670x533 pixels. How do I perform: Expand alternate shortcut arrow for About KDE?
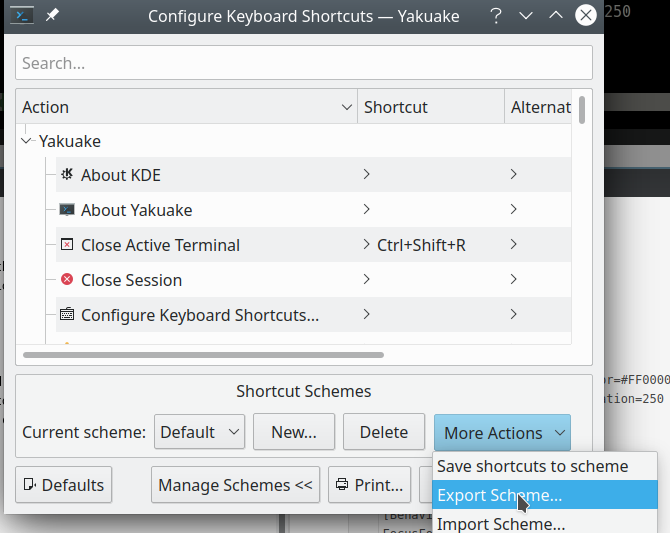pyautogui.click(x=513, y=174)
